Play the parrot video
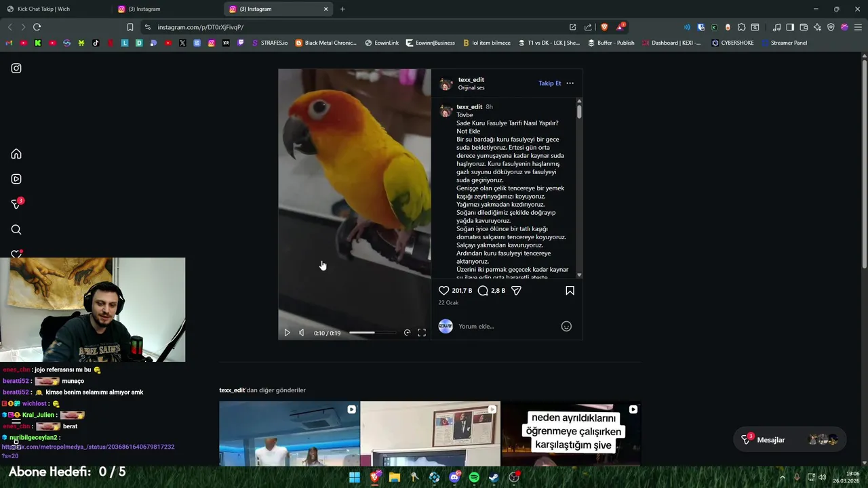This screenshot has height=488, width=868. 287,333
